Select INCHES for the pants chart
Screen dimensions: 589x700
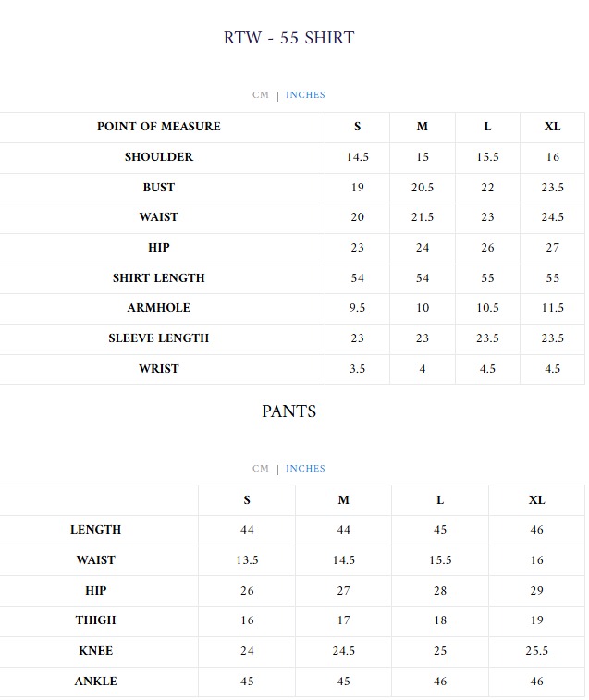(x=305, y=469)
